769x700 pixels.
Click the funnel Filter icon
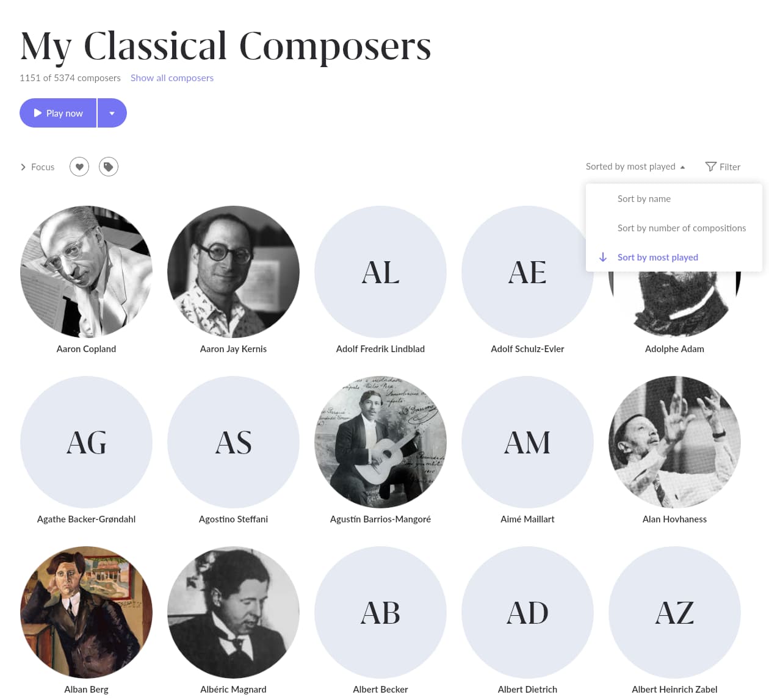(x=710, y=167)
